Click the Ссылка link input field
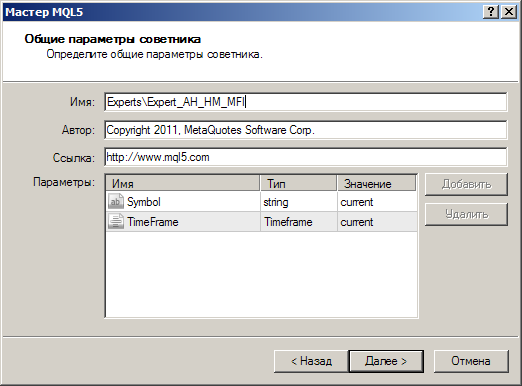Image resolution: width=522 pixels, height=386 pixels. point(305,157)
